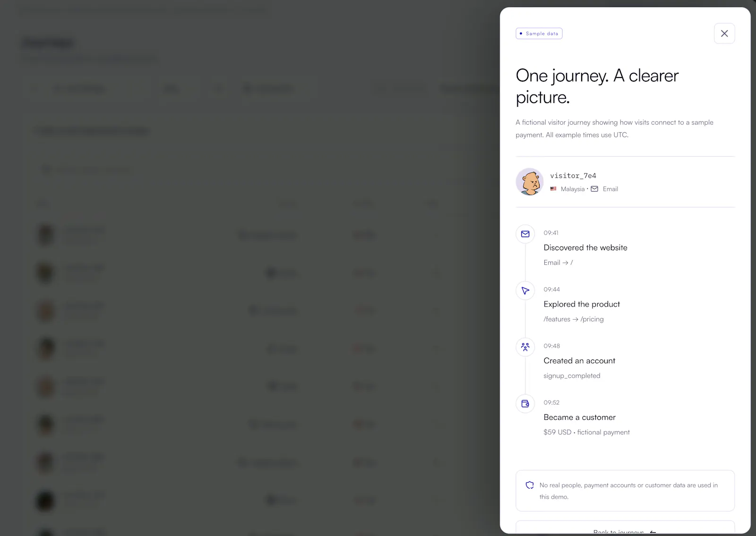
Task: Click the mail icon for Discovered the website
Action: (525, 234)
